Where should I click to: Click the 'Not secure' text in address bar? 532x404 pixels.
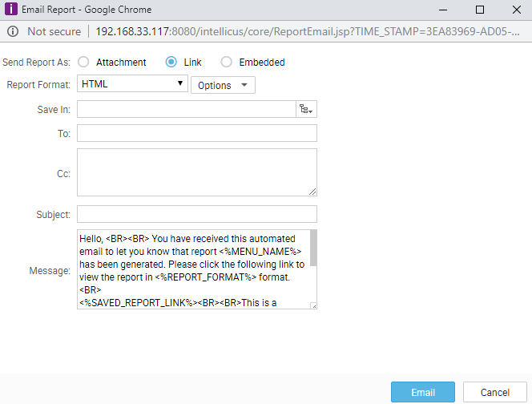[x=54, y=31]
